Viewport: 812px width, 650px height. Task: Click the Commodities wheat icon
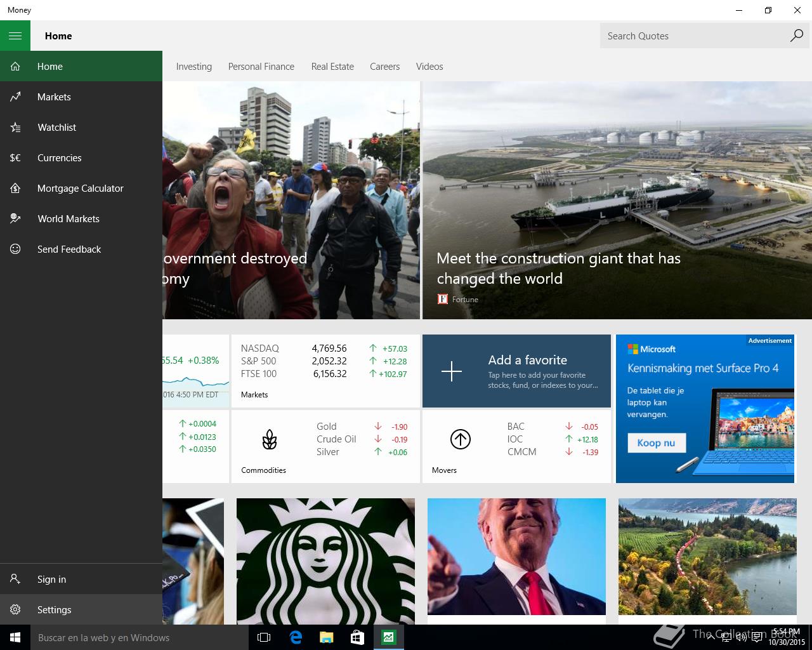click(270, 439)
